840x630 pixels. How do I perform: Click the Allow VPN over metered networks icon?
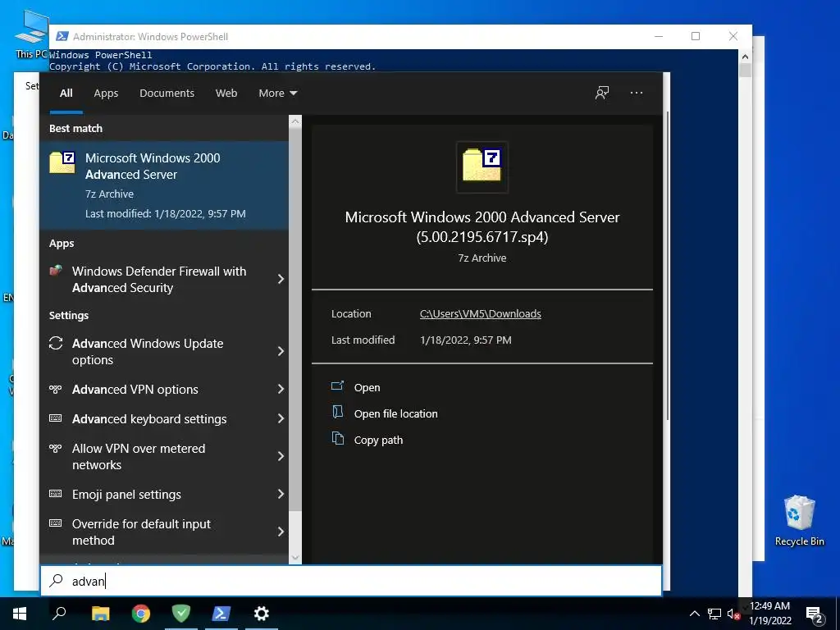55,448
